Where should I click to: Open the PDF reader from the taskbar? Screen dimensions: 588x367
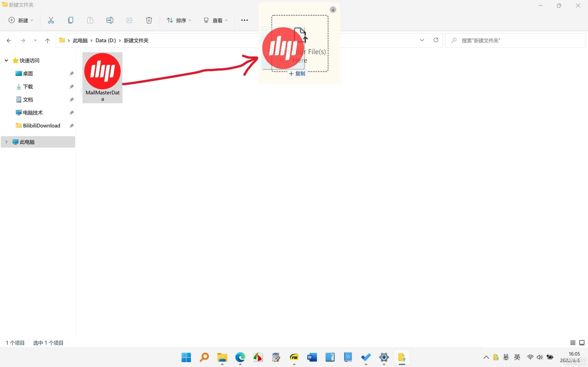click(294, 357)
